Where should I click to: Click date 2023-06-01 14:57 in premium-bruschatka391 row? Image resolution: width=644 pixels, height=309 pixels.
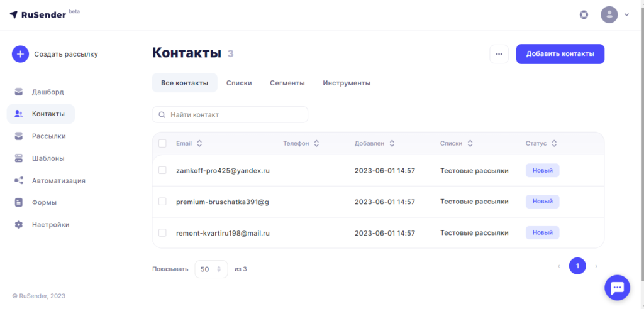385,202
